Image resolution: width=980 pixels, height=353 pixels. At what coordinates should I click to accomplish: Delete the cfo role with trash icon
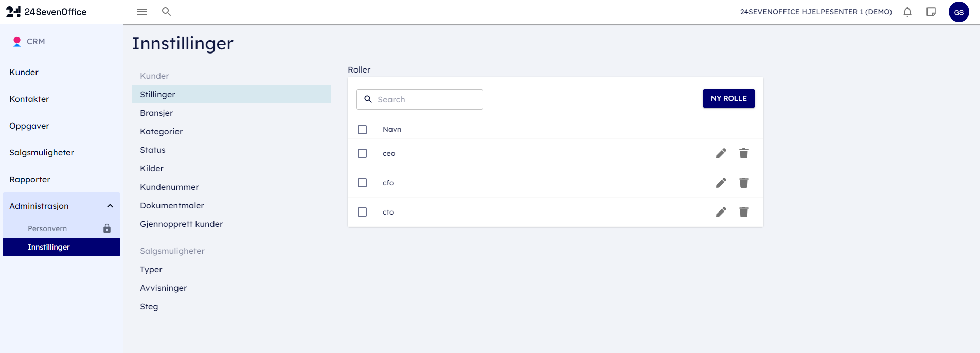(744, 183)
